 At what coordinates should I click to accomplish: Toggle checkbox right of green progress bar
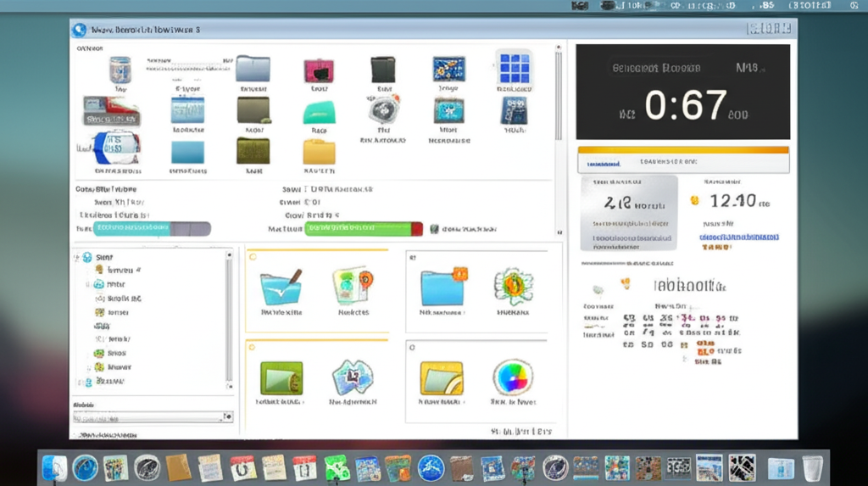pyautogui.click(x=435, y=229)
